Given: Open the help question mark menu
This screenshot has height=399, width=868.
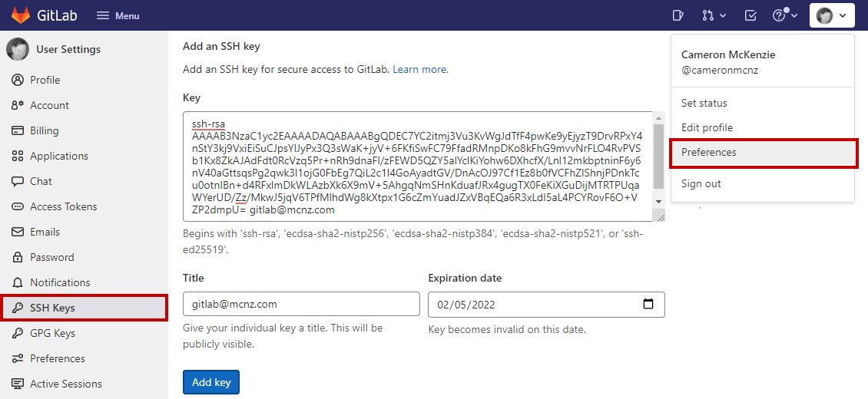Looking at the screenshot, I should click(x=784, y=15).
